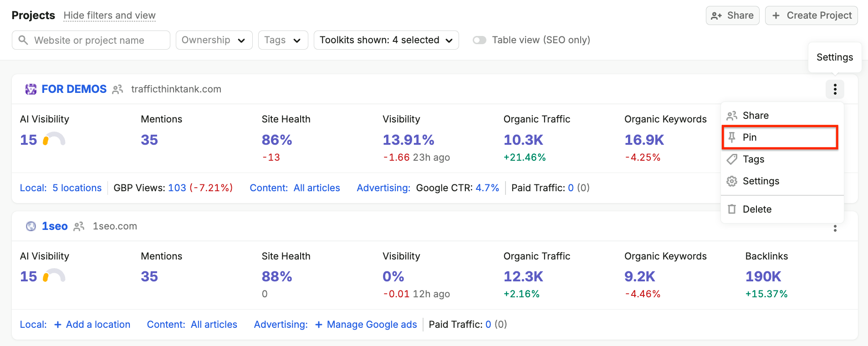Expand the Ownership filter dropdown
Viewport: 868px width, 346px height.
[x=214, y=40]
